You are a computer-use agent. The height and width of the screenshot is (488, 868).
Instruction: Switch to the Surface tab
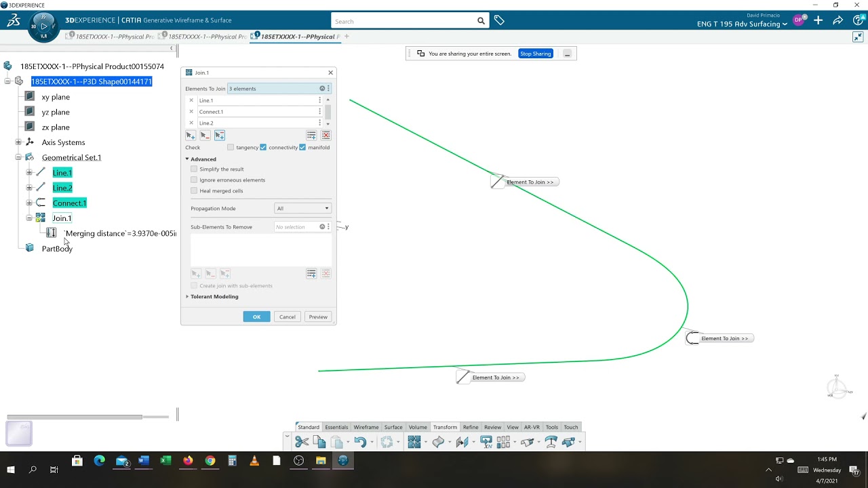[393, 427]
